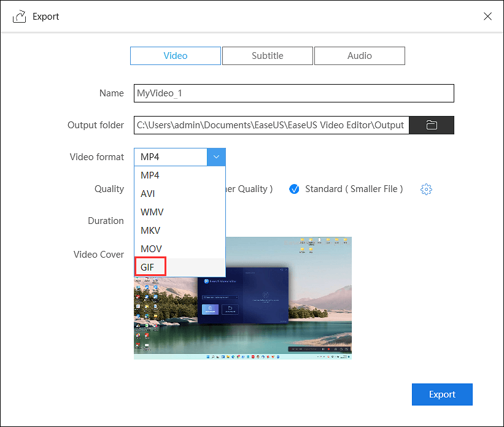Pick WMV from the format list
This screenshot has height=427, width=504.
152,212
